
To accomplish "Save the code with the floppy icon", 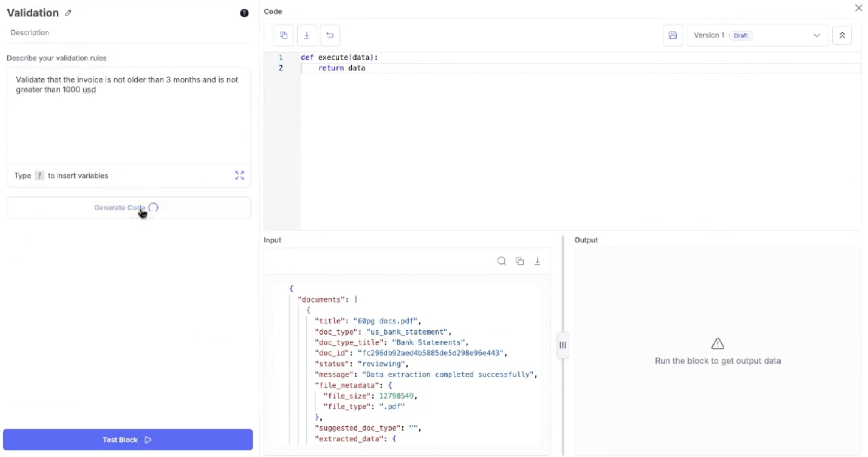I will (673, 35).
